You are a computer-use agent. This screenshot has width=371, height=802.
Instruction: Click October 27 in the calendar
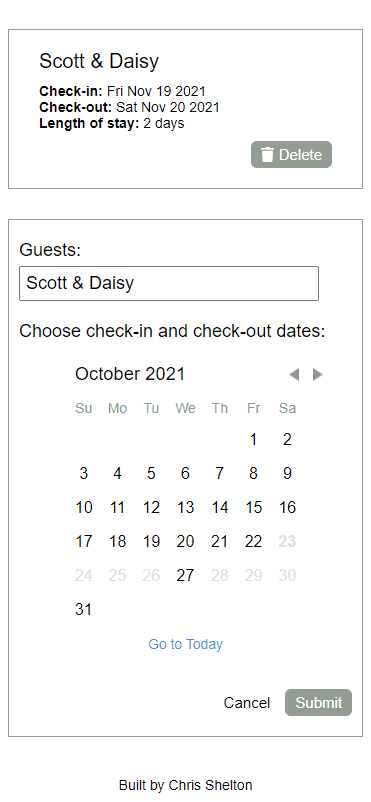click(185, 575)
